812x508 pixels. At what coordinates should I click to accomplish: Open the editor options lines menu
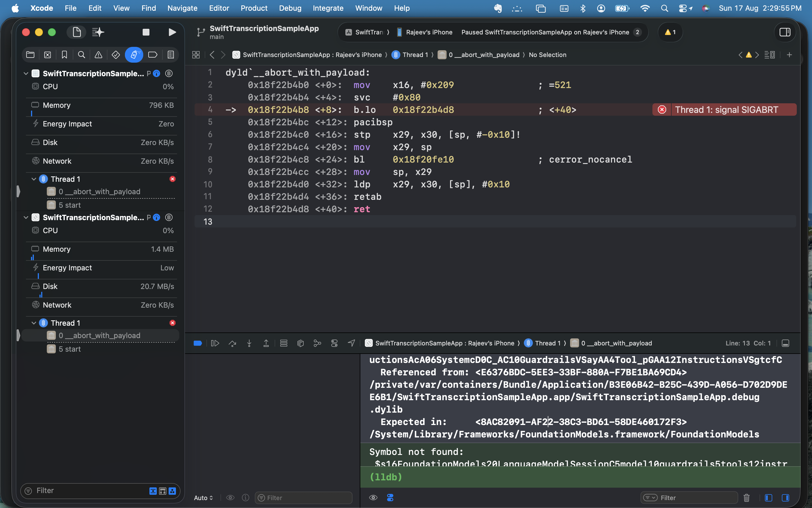click(x=769, y=55)
